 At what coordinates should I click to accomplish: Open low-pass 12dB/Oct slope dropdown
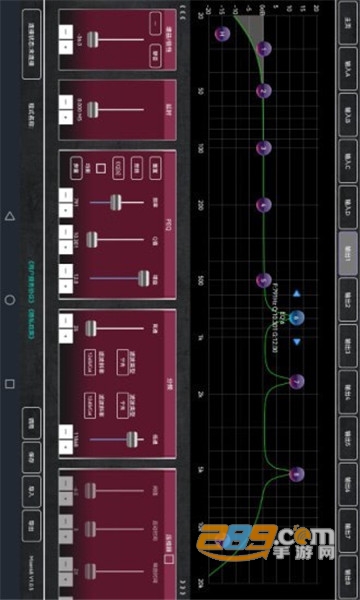89,406
